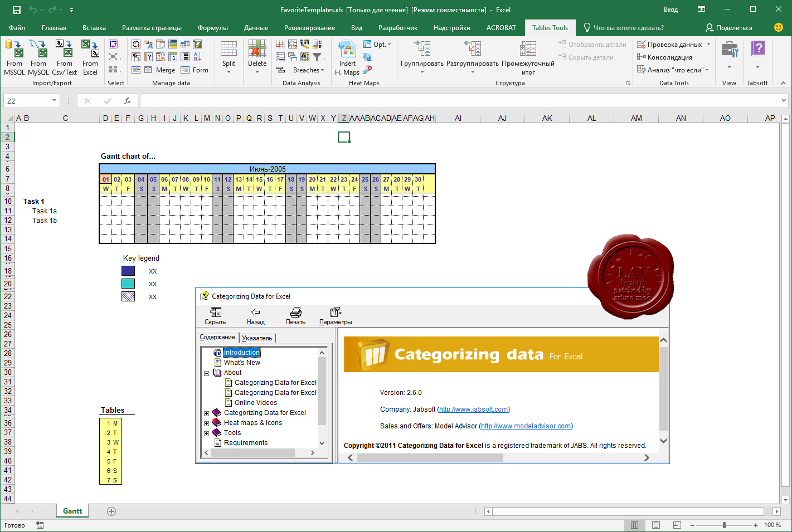Viewport: 792px width, 532px height.
Task: Open the Opt. dropdown in Heat Maps
Action: 377,44
